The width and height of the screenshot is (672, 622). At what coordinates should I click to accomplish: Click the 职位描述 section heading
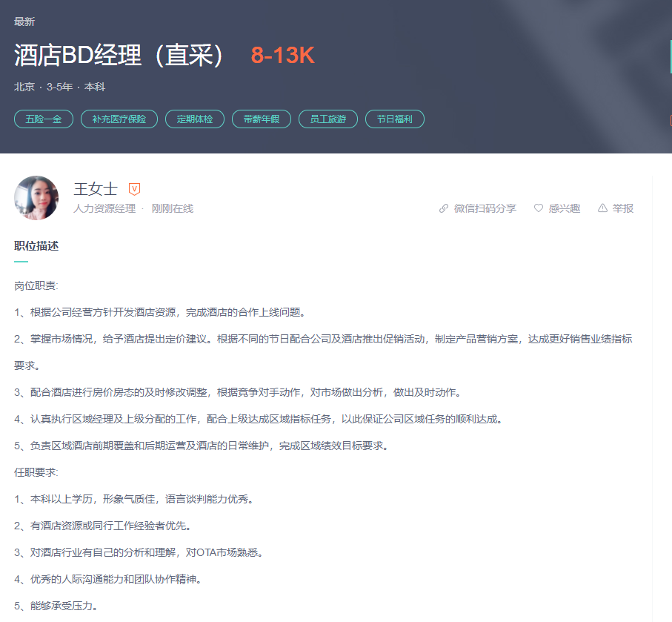click(x=36, y=246)
